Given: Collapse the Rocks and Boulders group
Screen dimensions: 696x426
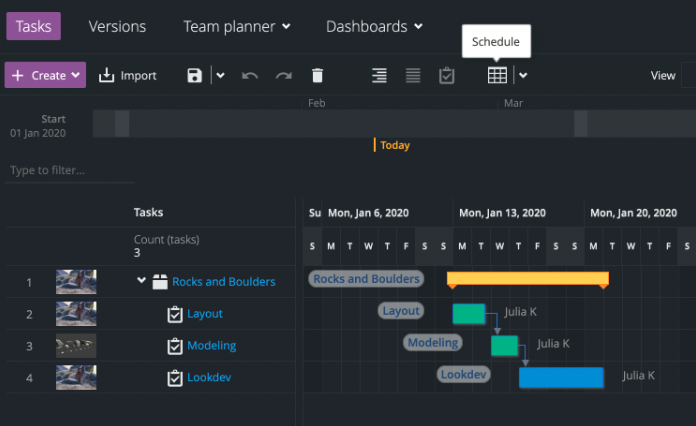Looking at the screenshot, I should 141,282.
